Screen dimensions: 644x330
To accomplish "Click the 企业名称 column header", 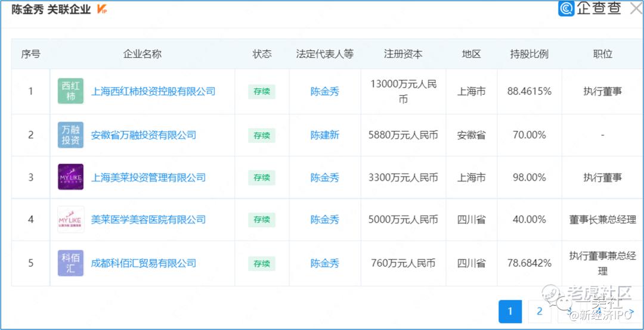I will coord(143,54).
